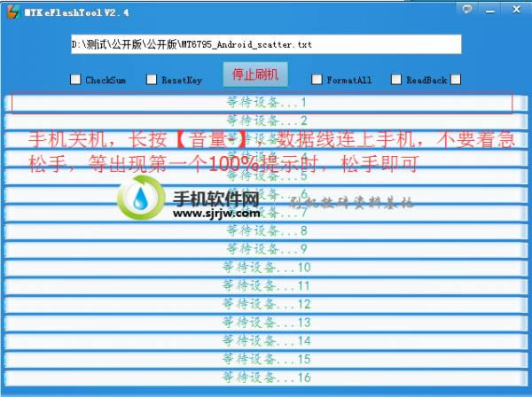Close the MTKeFlashTool window

pos(516,8)
